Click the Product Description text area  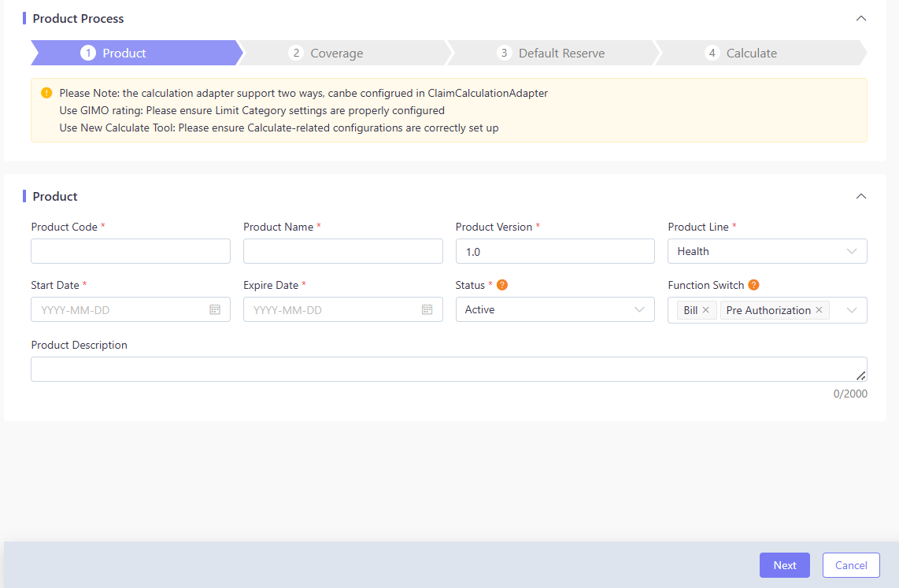[449, 369]
